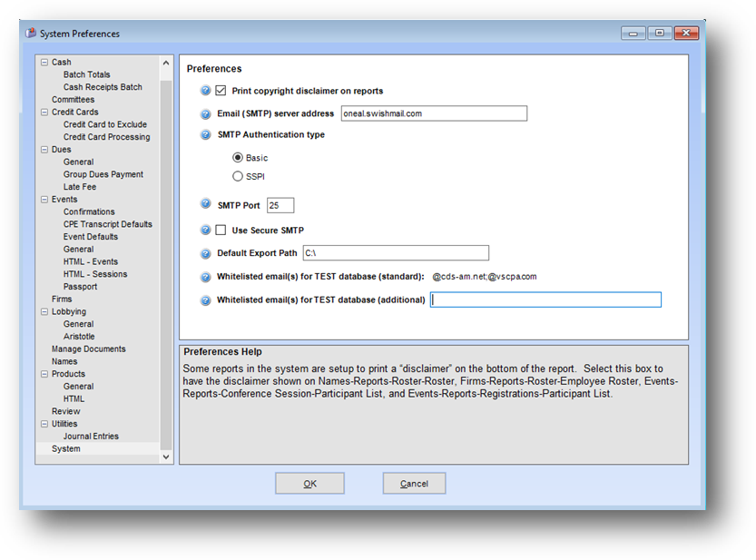This screenshot has height=560, width=756.
Task: Click the Utilities tree label
Action: [64, 424]
